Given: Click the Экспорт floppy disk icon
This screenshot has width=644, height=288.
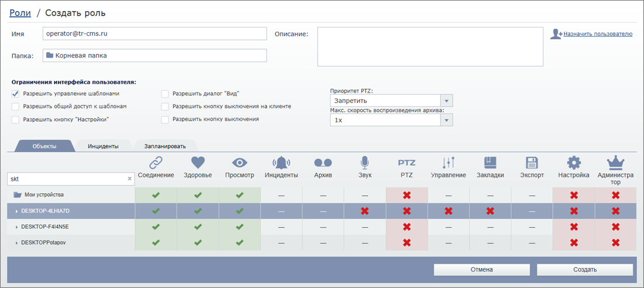Looking at the screenshot, I should click(x=532, y=162).
